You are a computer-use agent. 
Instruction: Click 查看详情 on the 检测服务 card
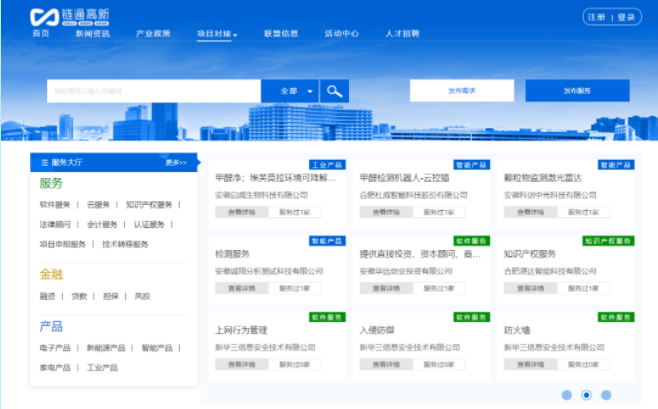(x=242, y=288)
